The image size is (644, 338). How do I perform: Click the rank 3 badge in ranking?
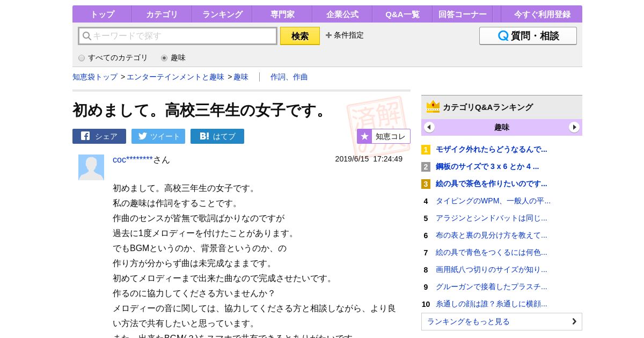click(x=426, y=184)
